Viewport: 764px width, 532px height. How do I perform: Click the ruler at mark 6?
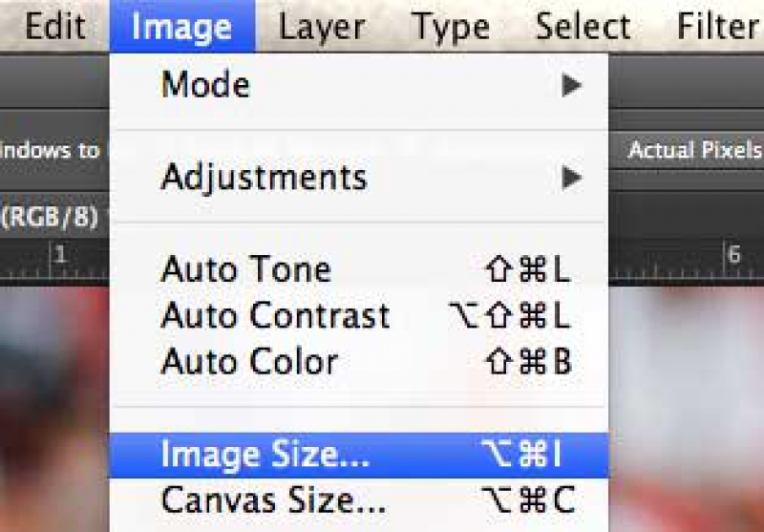(733, 255)
